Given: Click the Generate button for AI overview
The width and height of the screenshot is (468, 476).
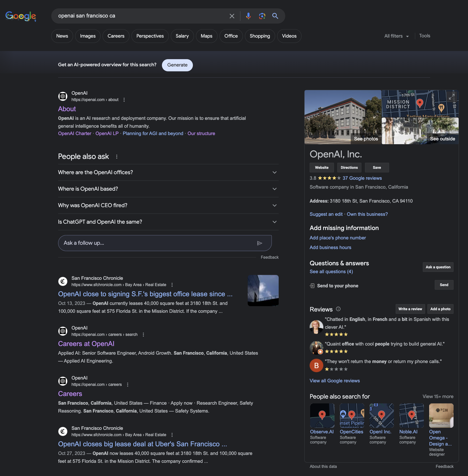Looking at the screenshot, I should pyautogui.click(x=177, y=65).
